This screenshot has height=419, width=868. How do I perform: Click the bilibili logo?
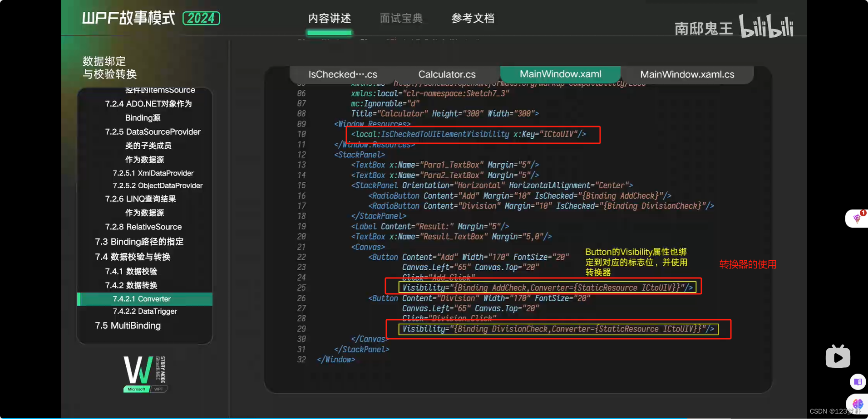click(766, 26)
